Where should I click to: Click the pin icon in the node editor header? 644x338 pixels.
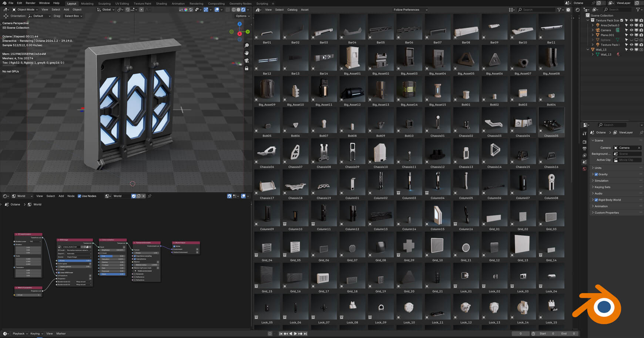(150, 196)
